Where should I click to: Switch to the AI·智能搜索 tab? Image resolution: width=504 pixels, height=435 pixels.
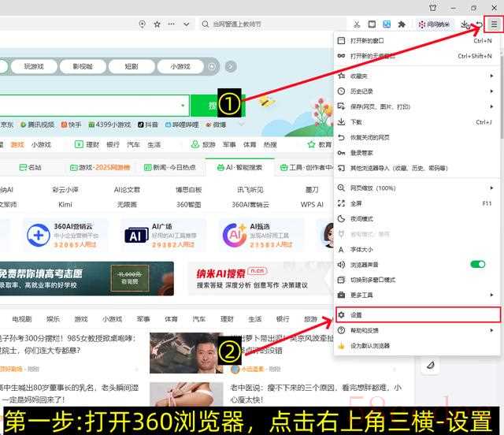tap(239, 168)
